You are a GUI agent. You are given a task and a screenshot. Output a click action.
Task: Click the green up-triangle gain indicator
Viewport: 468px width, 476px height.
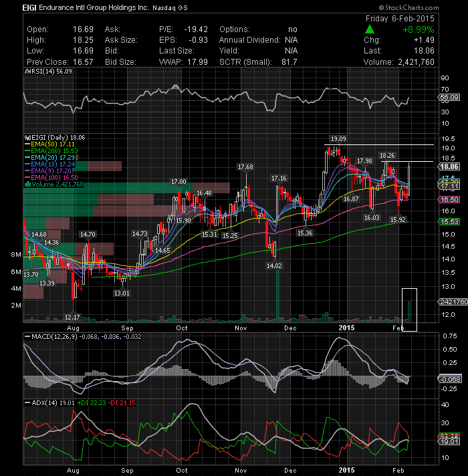(369, 29)
